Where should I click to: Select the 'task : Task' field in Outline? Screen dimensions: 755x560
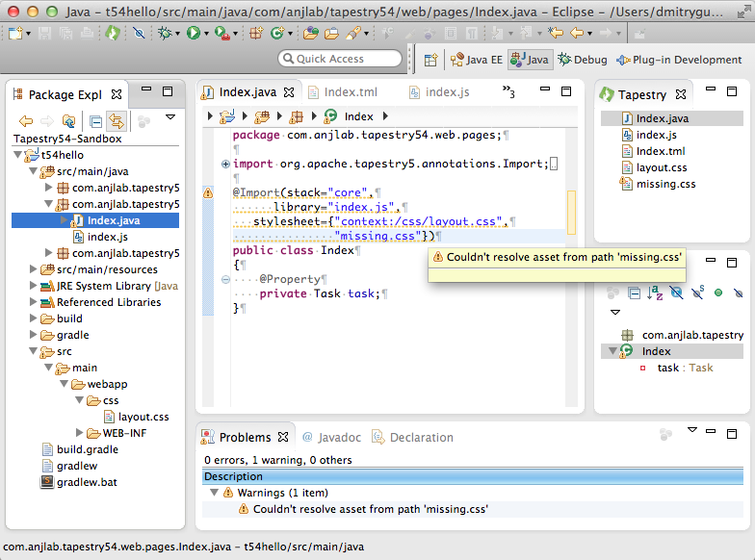coord(685,368)
